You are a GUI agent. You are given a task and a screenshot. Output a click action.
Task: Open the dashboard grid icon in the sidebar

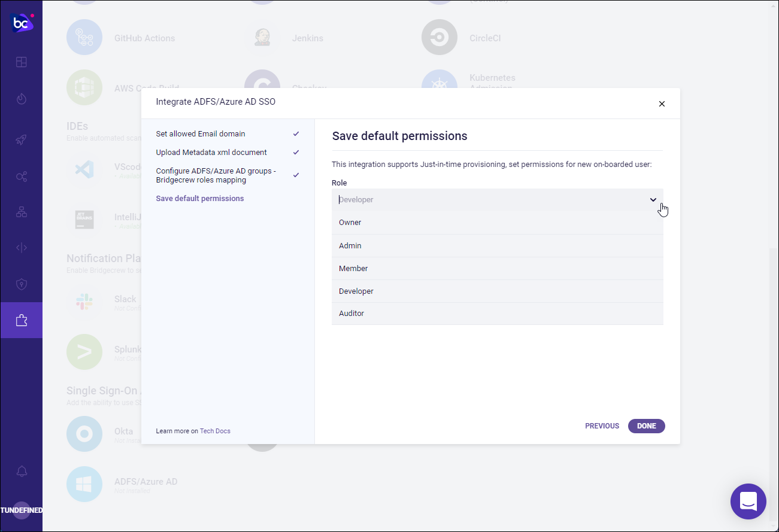22,62
